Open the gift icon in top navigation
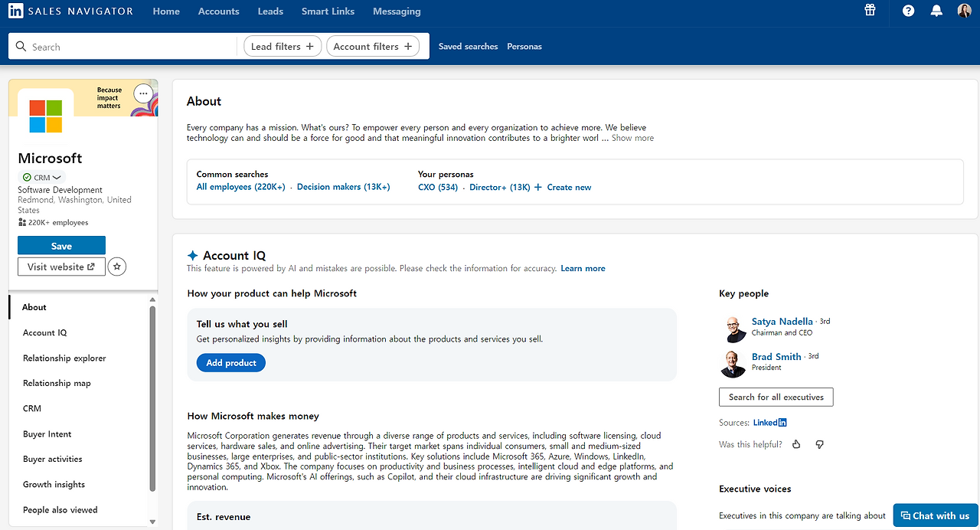 point(870,11)
